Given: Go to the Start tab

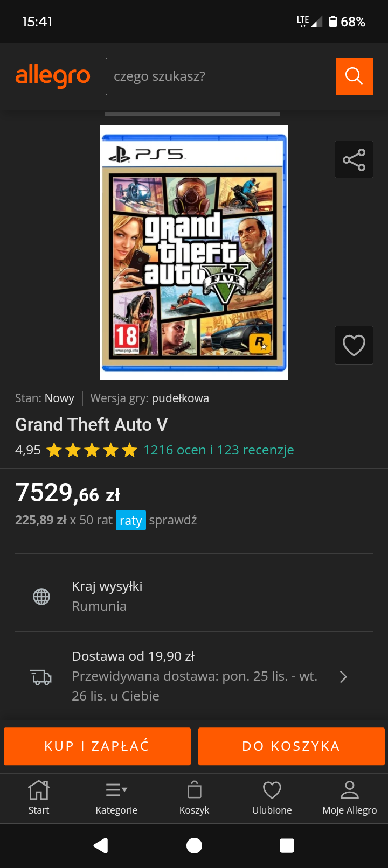Looking at the screenshot, I should [x=39, y=798].
